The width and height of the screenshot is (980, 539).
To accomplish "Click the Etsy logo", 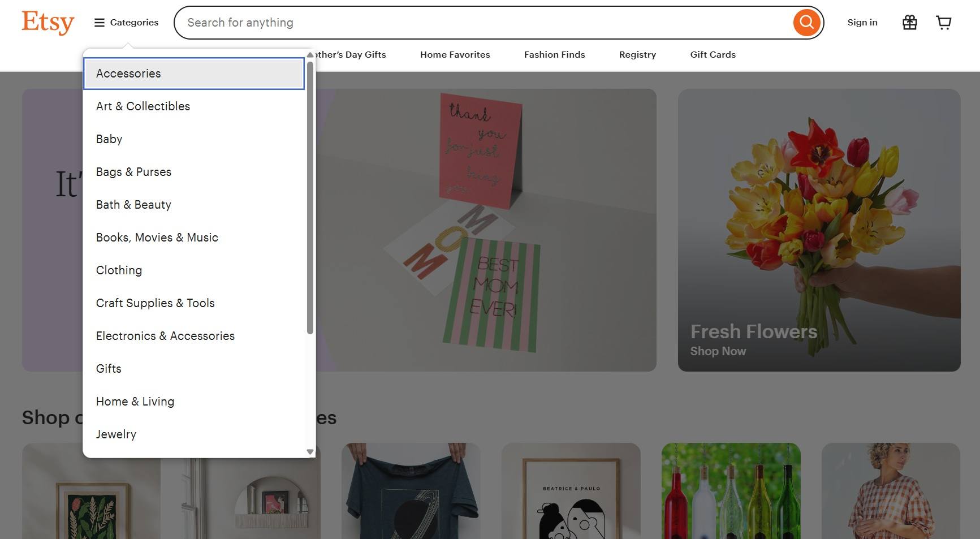I will tap(48, 23).
